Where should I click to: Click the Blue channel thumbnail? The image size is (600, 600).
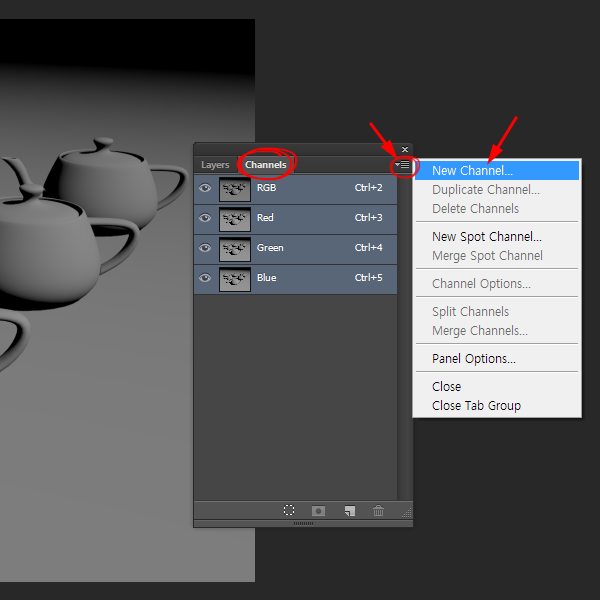pos(235,279)
